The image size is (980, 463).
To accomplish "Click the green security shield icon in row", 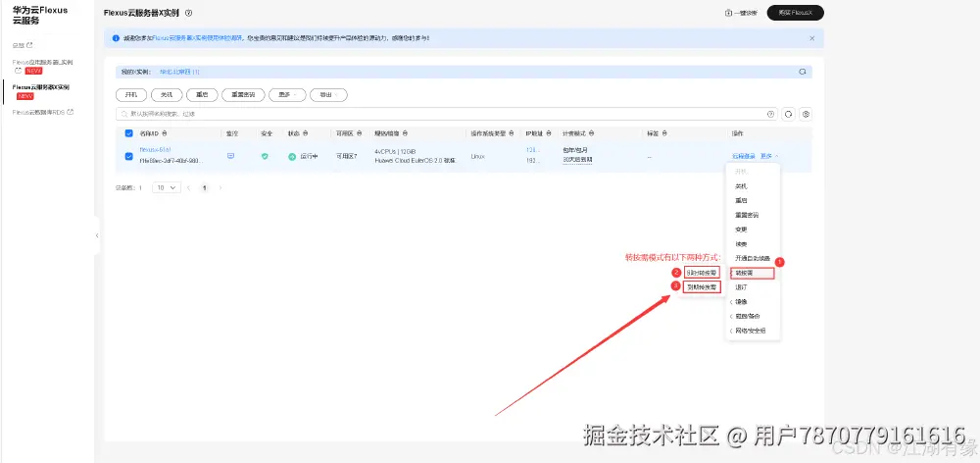I will 265,156.
